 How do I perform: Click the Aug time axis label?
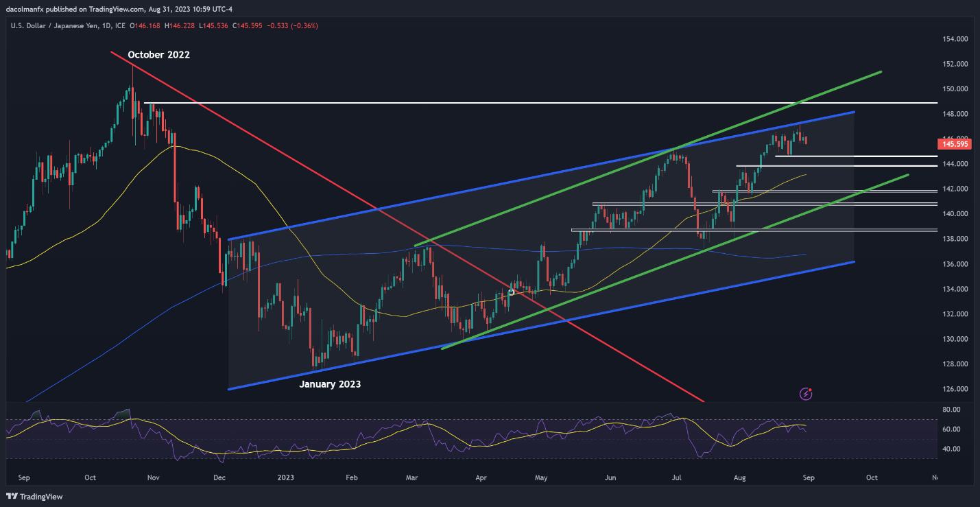pyautogui.click(x=740, y=476)
